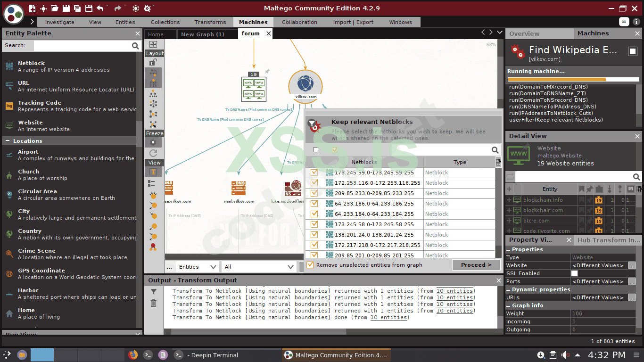Click the vilkov.com domain node on graph
The width and height of the screenshot is (644, 362).
tap(305, 85)
